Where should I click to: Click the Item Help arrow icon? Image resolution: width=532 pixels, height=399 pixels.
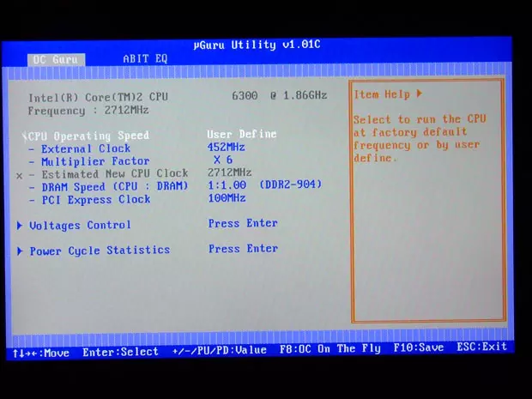coord(420,94)
